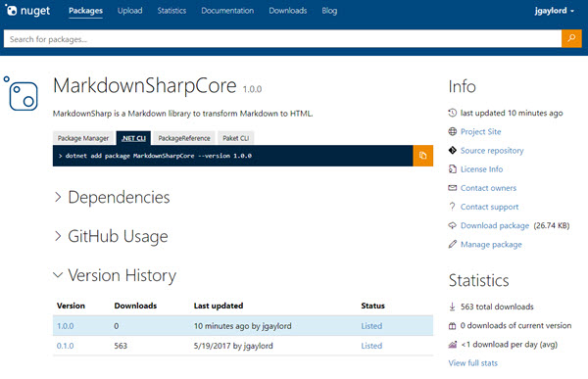Click the clock icon beside last updated
588x379 pixels.
(x=452, y=113)
